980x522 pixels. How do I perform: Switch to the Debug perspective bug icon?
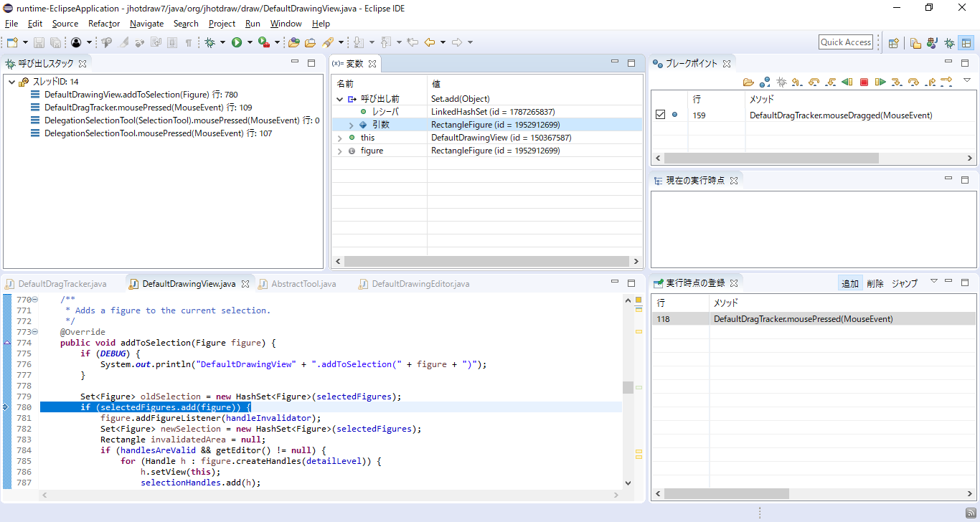click(949, 42)
